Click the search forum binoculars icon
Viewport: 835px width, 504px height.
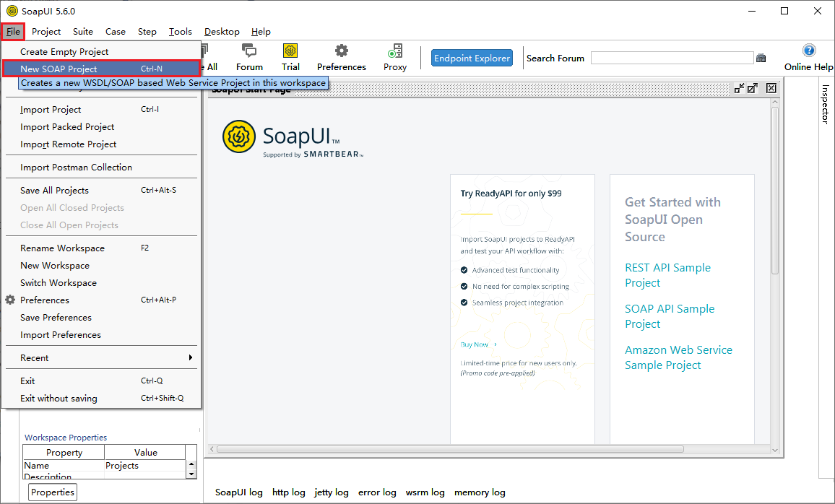(x=761, y=58)
